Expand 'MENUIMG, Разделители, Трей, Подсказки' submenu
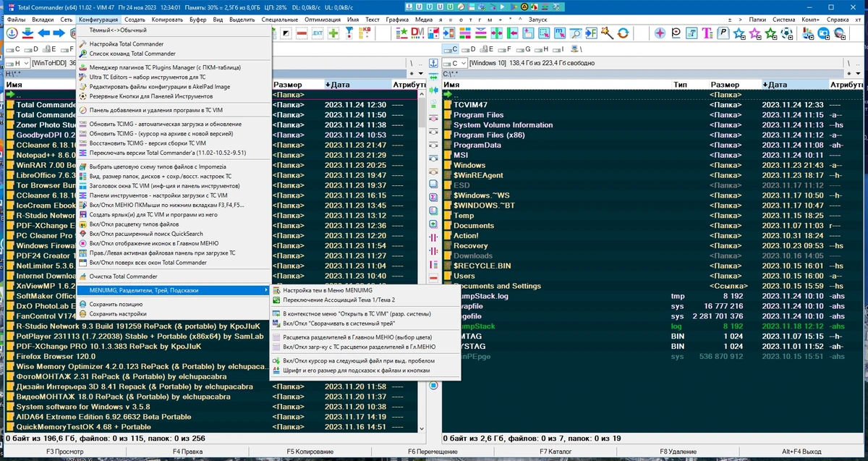 coord(173,290)
